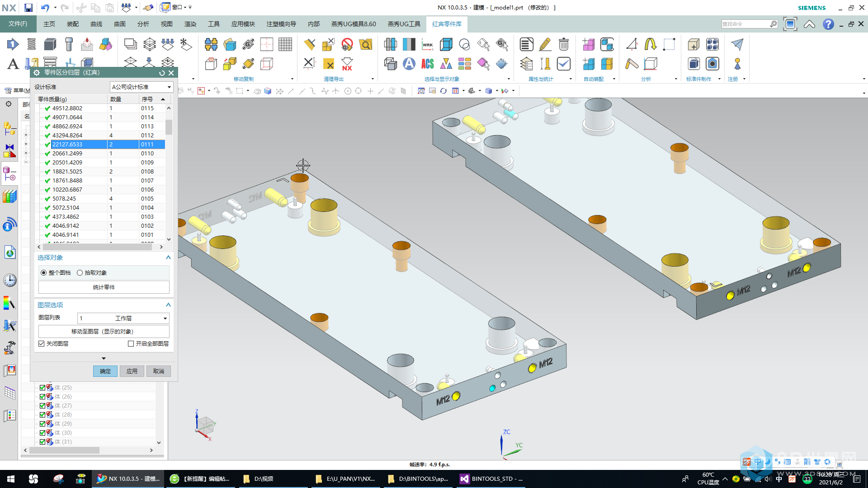
Task: Click the 取消 button
Action: (x=159, y=371)
